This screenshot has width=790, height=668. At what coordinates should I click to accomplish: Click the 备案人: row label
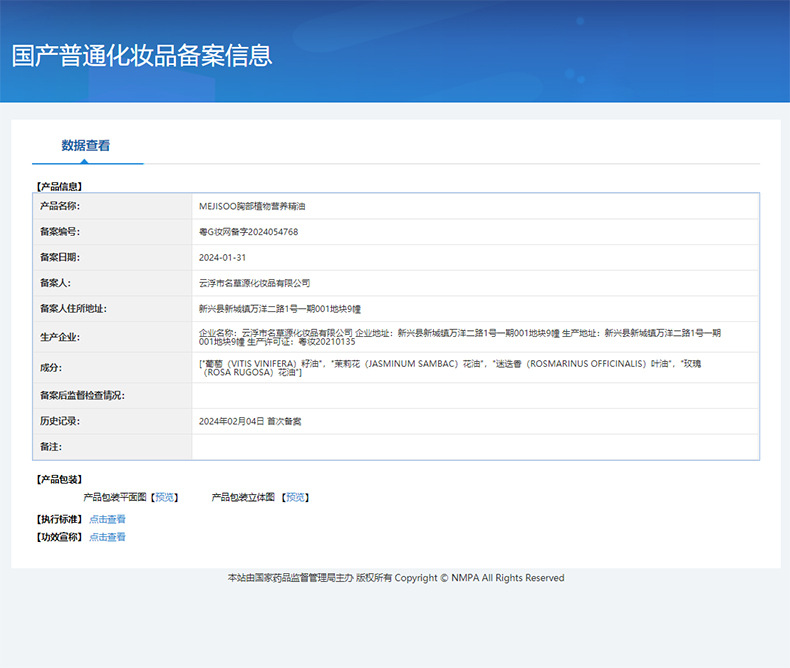(x=55, y=283)
